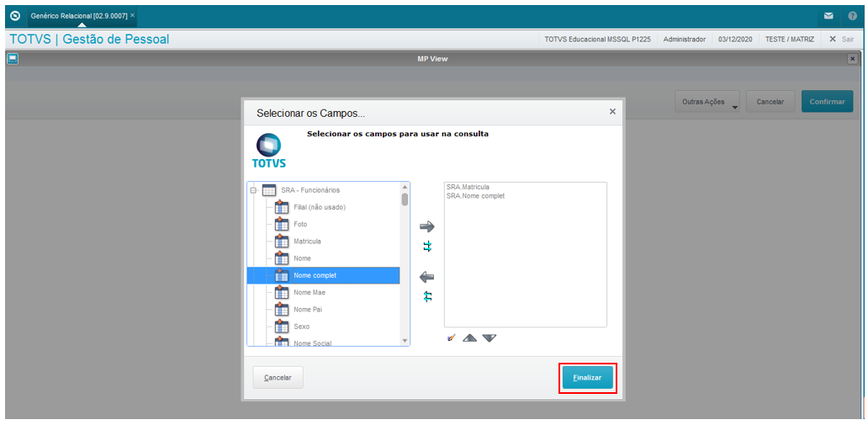The width and height of the screenshot is (868, 425).
Task: Open the Outras Ações dropdown
Action: [x=707, y=102]
